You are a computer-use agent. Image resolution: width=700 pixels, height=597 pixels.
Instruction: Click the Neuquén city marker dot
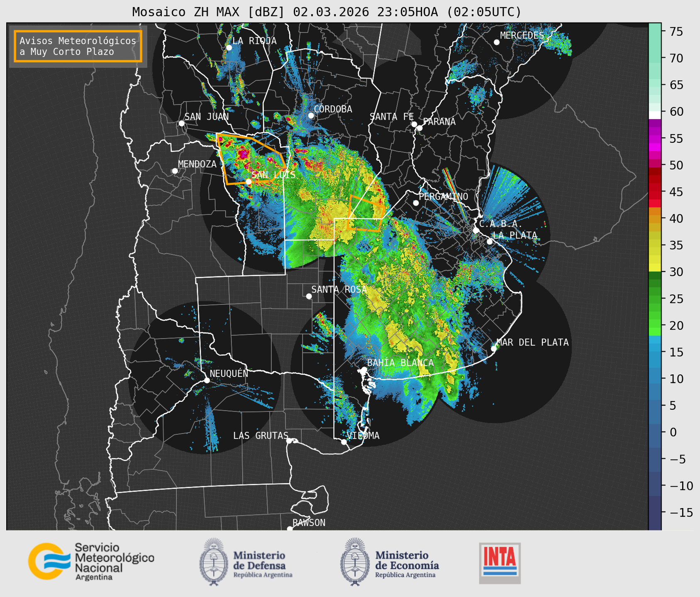point(207,380)
